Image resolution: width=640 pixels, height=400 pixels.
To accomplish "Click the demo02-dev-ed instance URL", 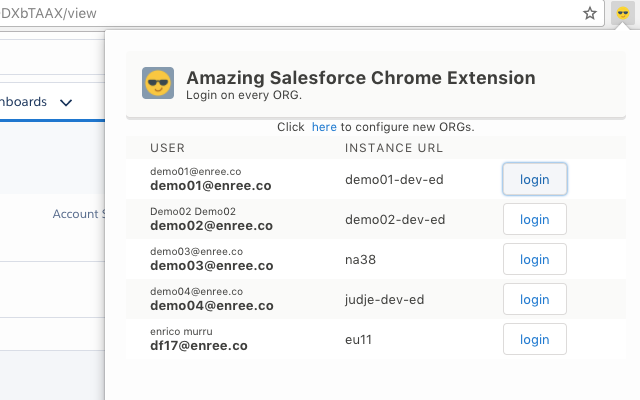I will click(395, 220).
